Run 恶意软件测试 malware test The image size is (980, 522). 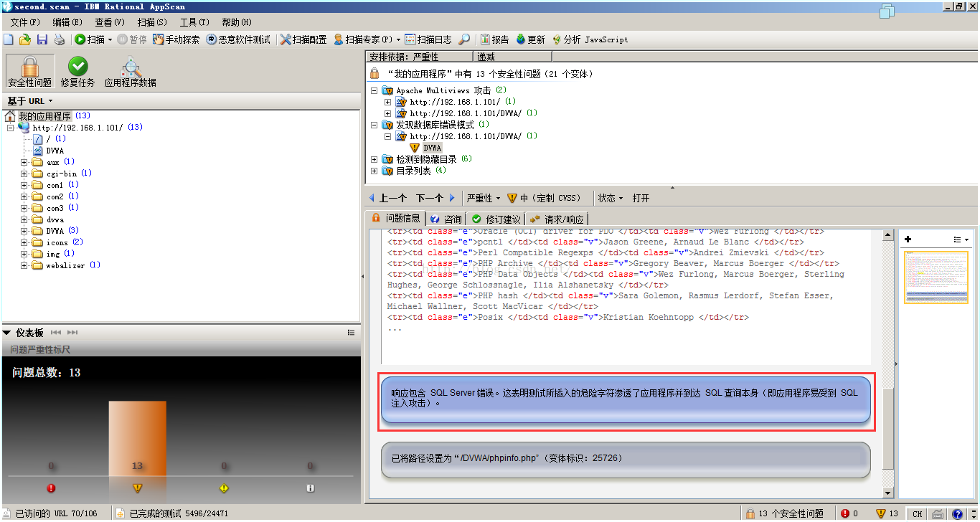238,39
